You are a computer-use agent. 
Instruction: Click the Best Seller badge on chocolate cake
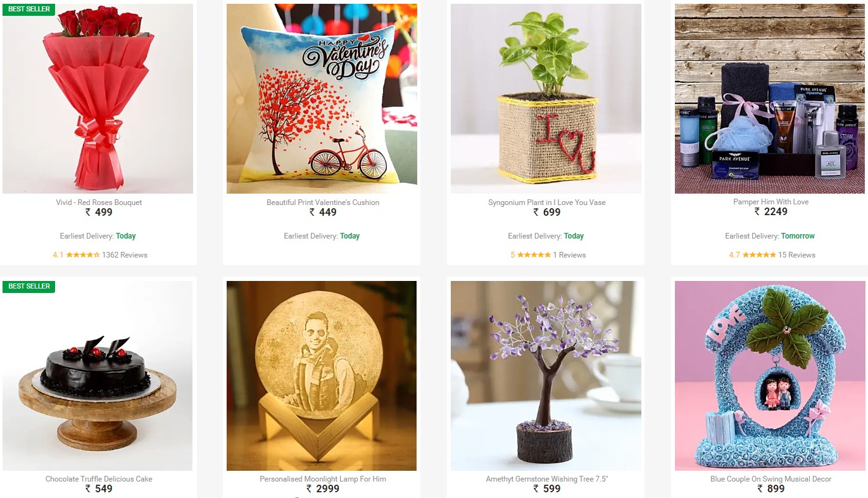point(29,286)
